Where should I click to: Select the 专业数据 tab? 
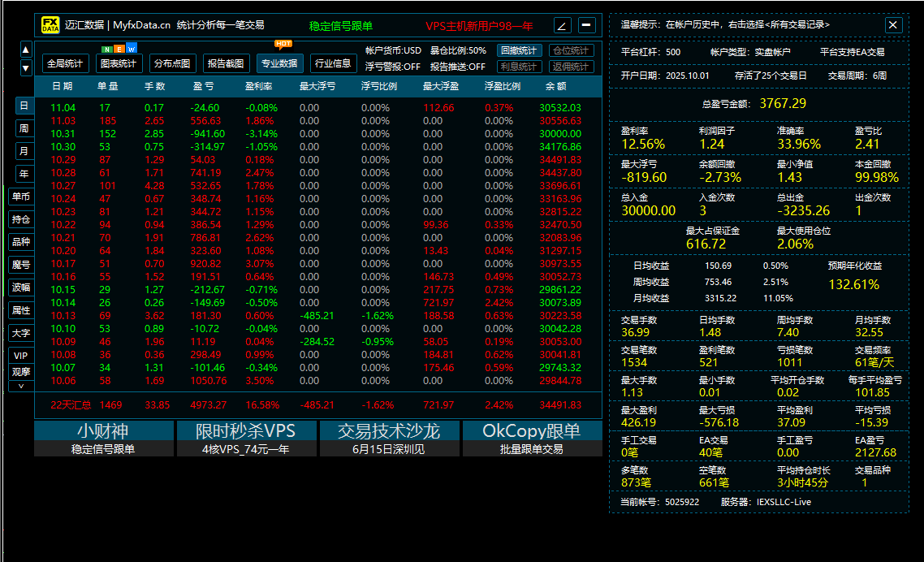[279, 63]
